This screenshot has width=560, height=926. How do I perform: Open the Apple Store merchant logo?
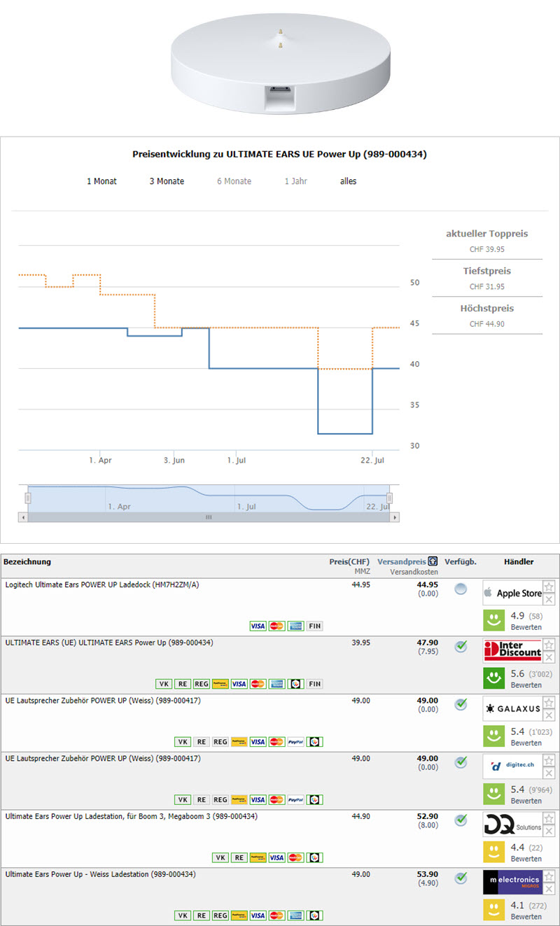click(x=512, y=593)
